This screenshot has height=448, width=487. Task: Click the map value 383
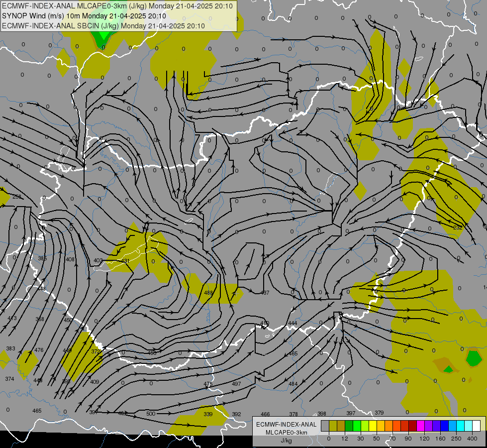click(10, 348)
